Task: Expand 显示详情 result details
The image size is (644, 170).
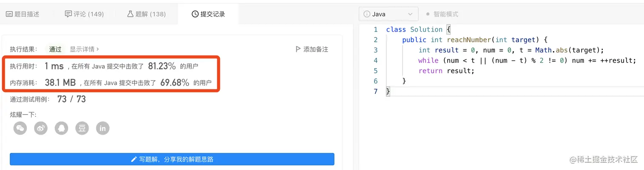Action: (x=84, y=49)
